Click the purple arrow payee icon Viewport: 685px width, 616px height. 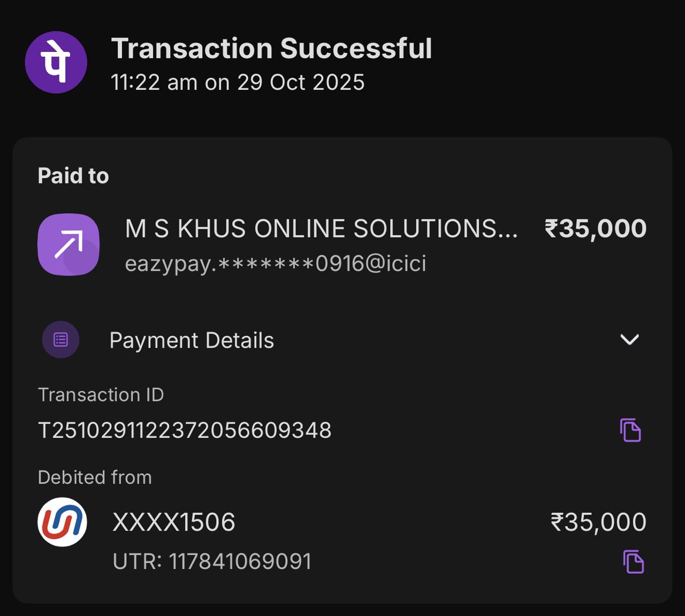point(68,244)
